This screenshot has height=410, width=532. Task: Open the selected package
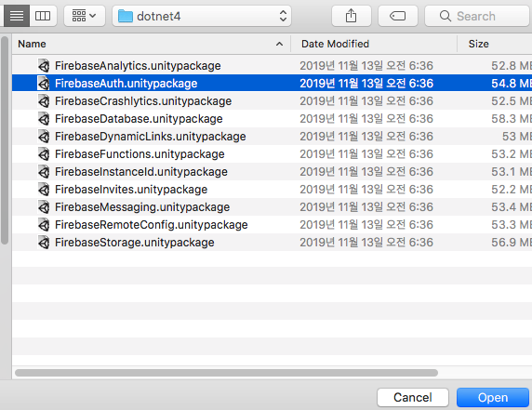click(493, 397)
